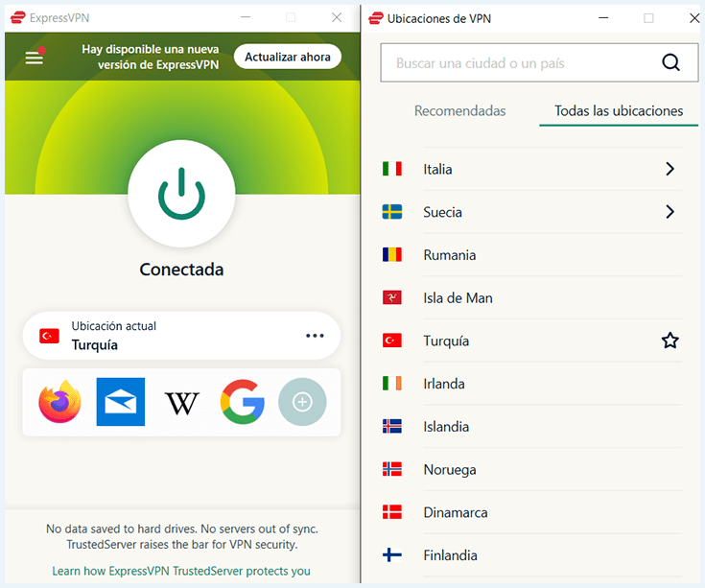Click the Rumania flag icon

392,255
